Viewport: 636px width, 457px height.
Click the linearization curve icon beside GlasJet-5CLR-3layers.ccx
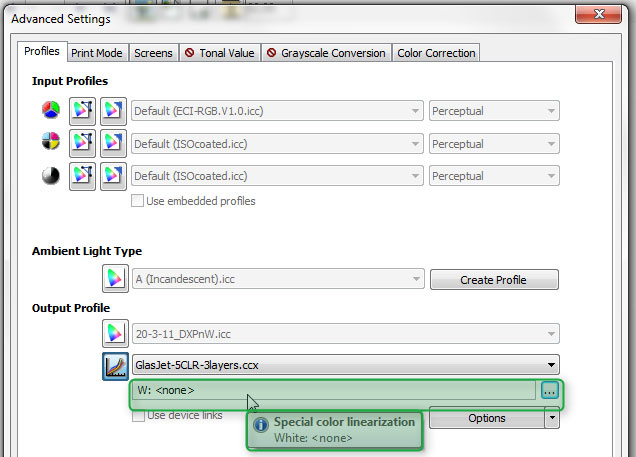click(x=115, y=366)
